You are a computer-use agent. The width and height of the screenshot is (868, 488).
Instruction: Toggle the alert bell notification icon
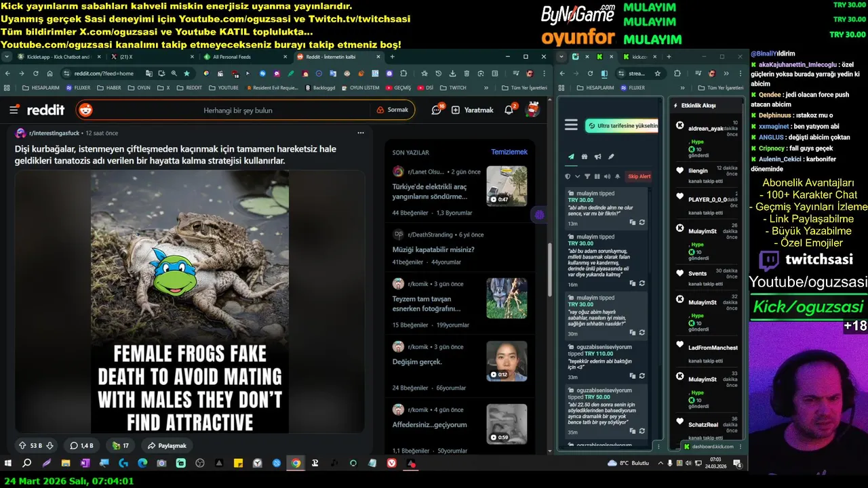click(617, 176)
